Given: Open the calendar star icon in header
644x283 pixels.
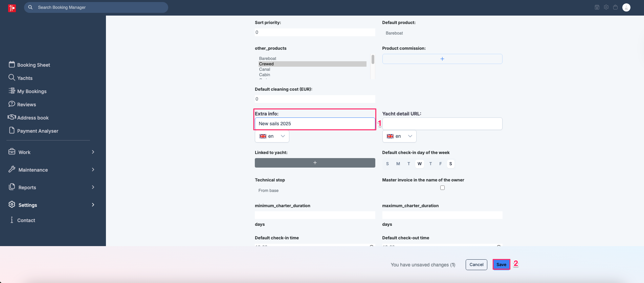Looking at the screenshot, I should (x=597, y=7).
